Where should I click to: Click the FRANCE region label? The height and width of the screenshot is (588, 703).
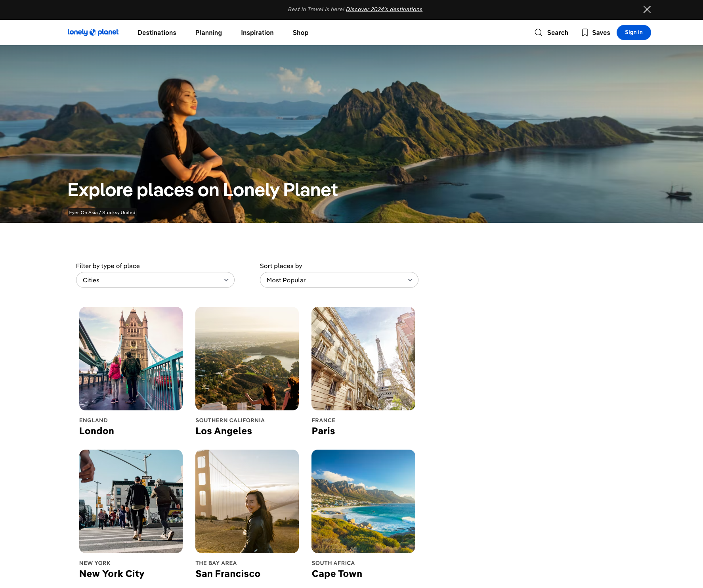point(323,420)
